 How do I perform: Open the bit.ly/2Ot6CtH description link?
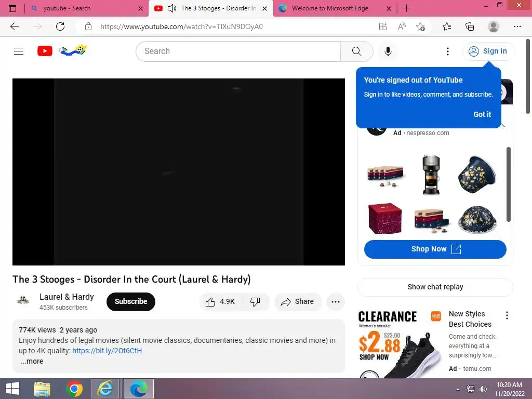coord(107,351)
